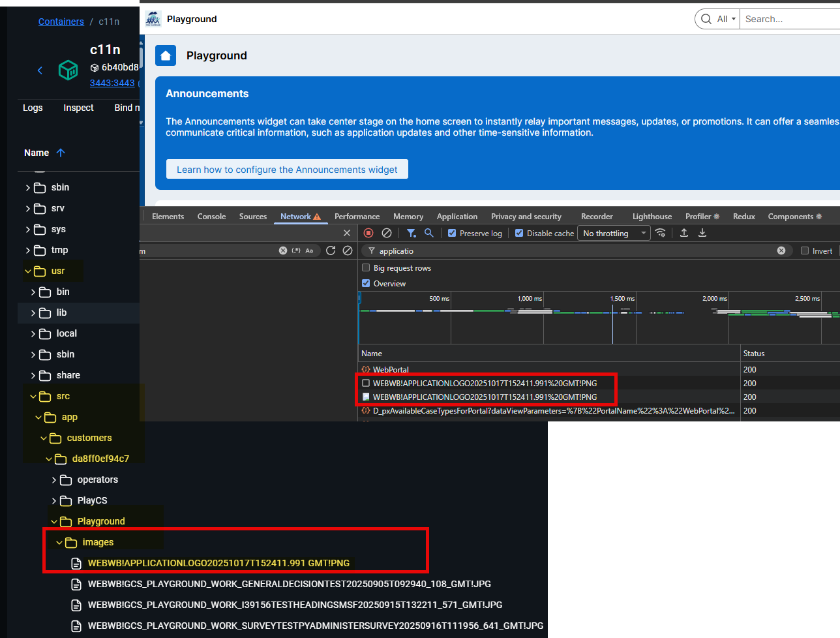
Task: Collapse the images folder
Action: (x=59, y=542)
